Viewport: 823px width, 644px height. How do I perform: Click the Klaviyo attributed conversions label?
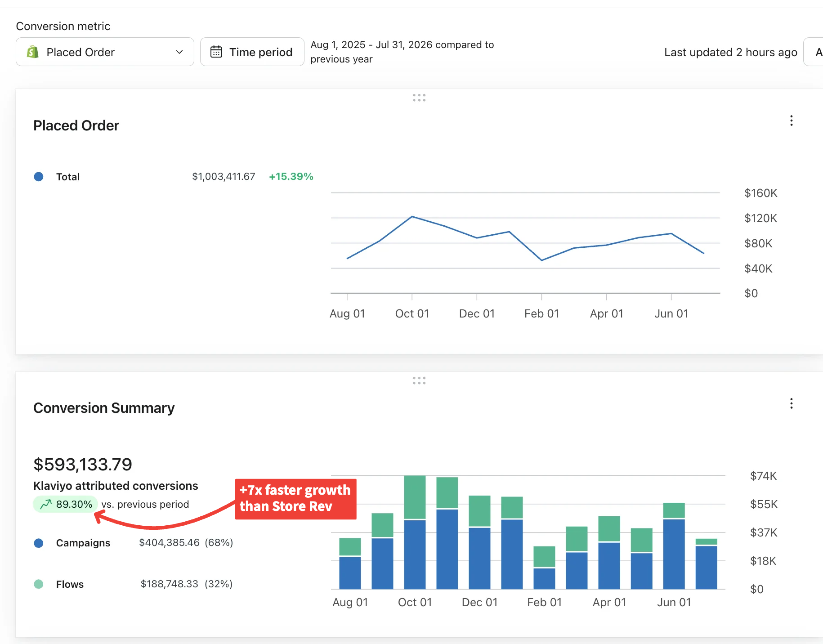pos(116,486)
